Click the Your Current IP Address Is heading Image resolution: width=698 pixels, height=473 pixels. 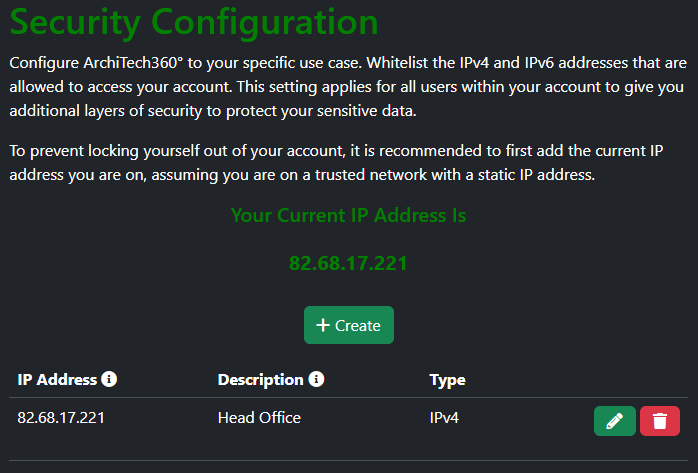click(349, 215)
